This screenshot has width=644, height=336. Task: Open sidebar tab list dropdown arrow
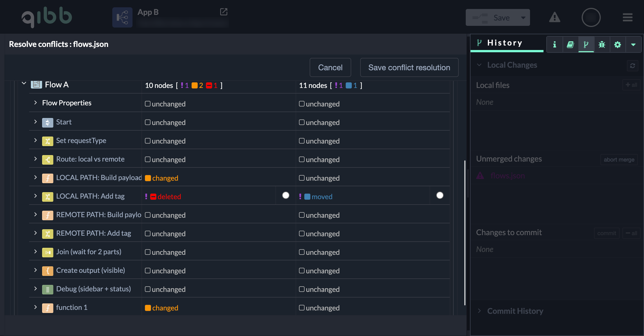coord(633,44)
